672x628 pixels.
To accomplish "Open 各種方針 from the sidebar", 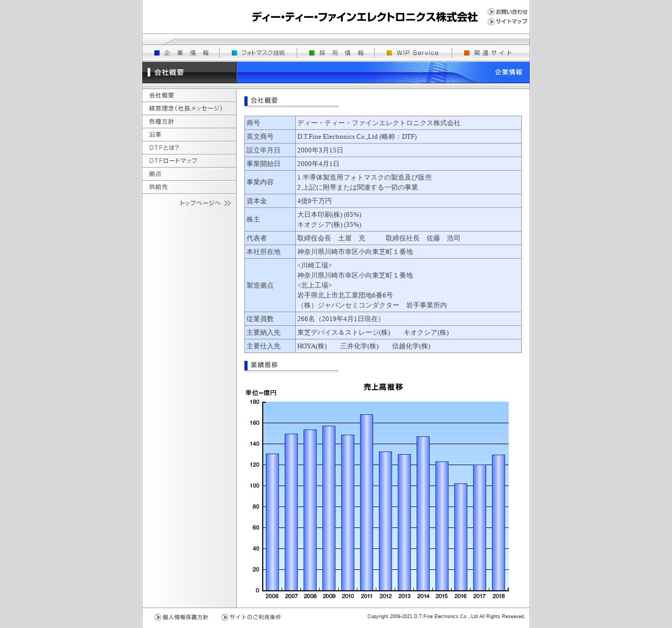I will pos(189,122).
